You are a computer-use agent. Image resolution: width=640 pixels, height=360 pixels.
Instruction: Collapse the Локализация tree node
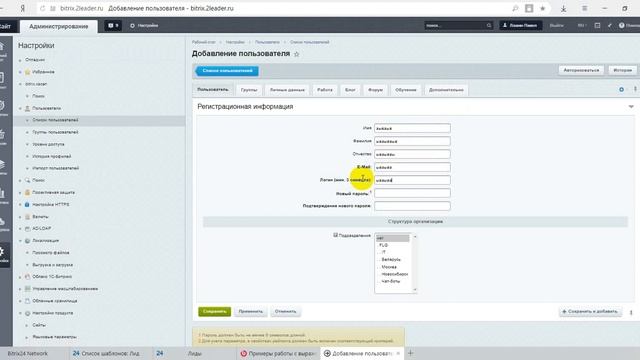[20, 241]
